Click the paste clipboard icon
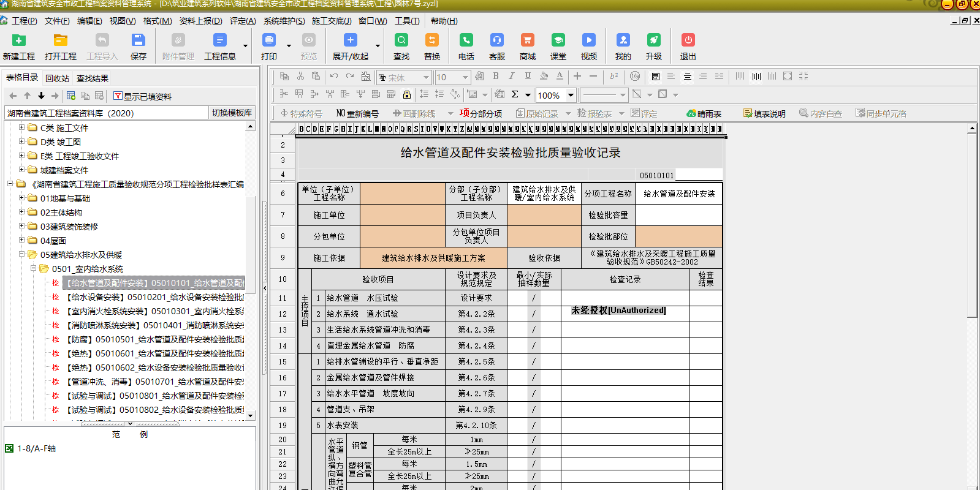The image size is (980, 490). pos(316,77)
